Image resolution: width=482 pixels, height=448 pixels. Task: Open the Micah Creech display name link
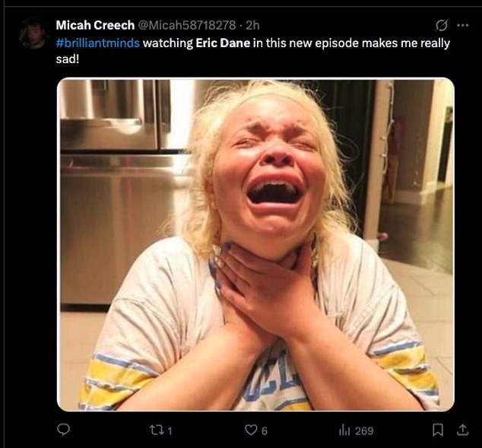[94, 26]
